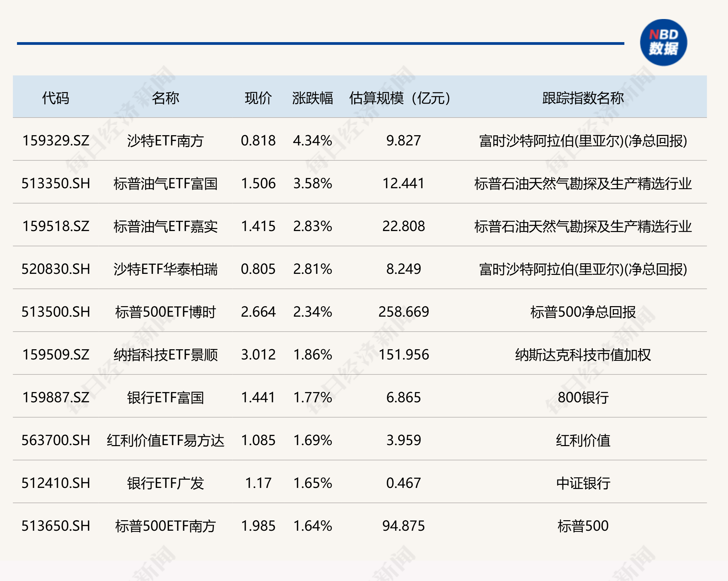Viewport: 728px width, 581px height.
Task: Click code 159887.SZ
Action: (x=56, y=398)
